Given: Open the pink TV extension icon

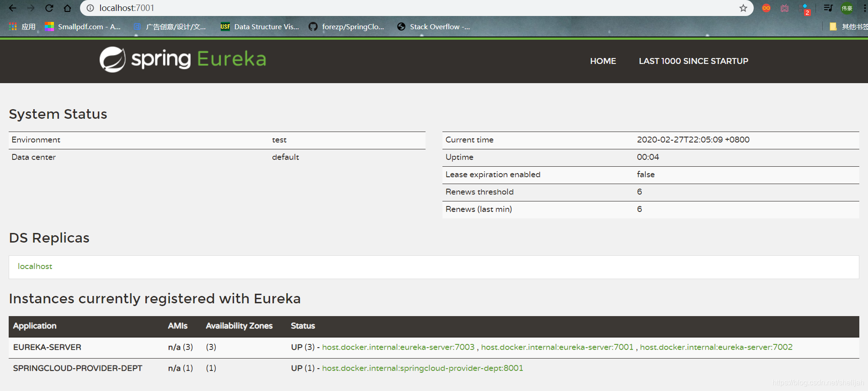Looking at the screenshot, I should (785, 8).
